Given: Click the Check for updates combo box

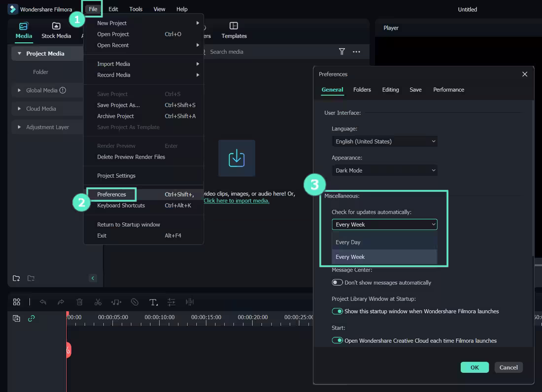Looking at the screenshot, I should pos(384,225).
